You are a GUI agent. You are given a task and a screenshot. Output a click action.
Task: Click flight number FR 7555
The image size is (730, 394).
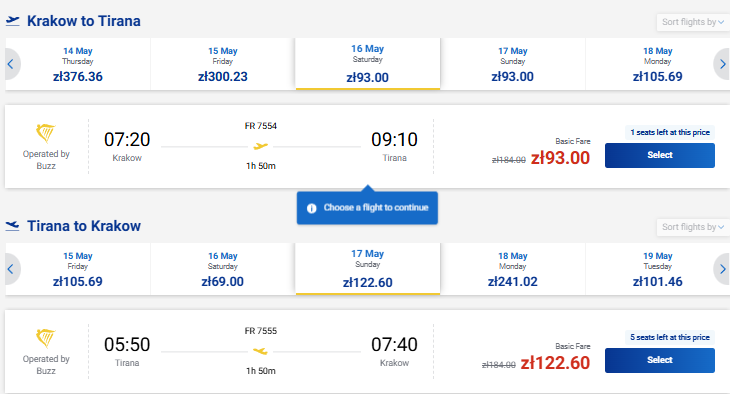[x=261, y=331]
